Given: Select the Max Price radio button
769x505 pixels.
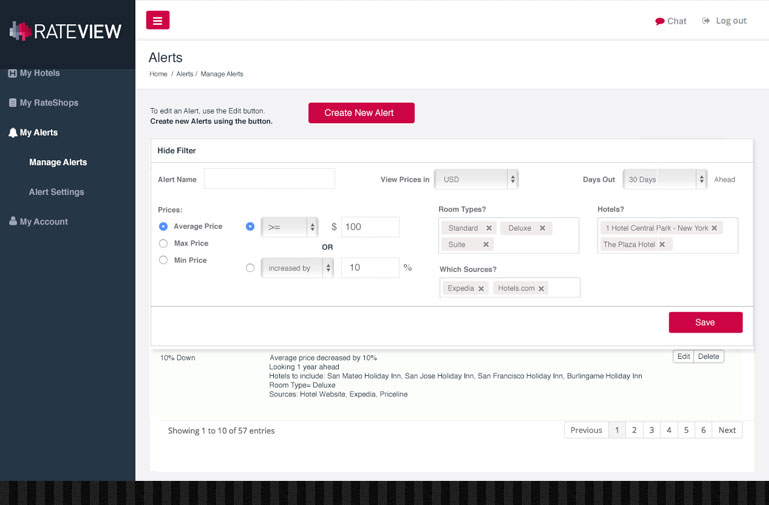Looking at the screenshot, I should 164,243.
